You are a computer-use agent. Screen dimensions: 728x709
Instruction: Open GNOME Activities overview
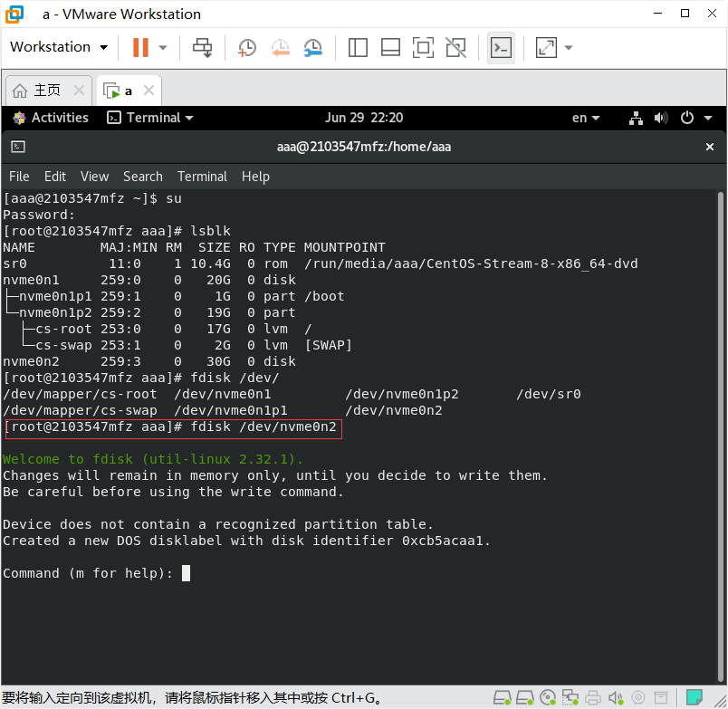point(50,118)
